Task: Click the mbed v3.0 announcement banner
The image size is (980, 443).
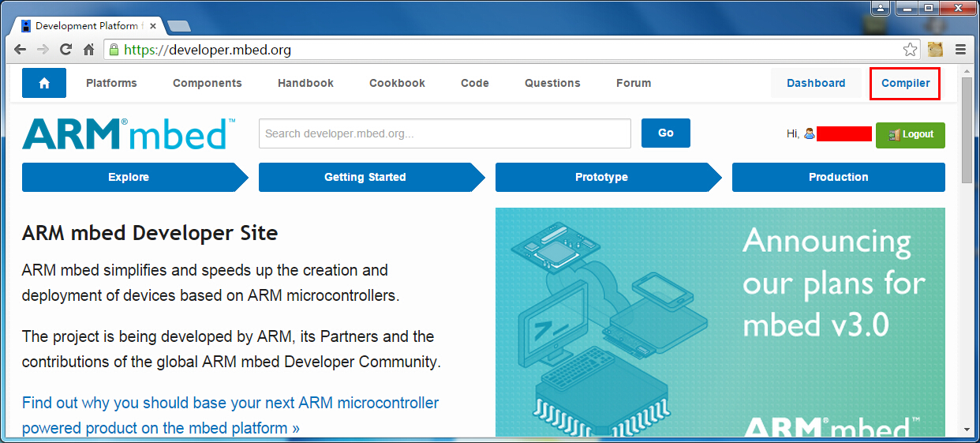Action: click(720, 321)
